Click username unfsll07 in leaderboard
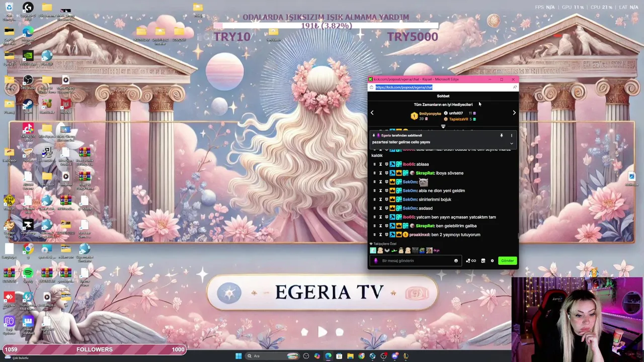 click(456, 113)
